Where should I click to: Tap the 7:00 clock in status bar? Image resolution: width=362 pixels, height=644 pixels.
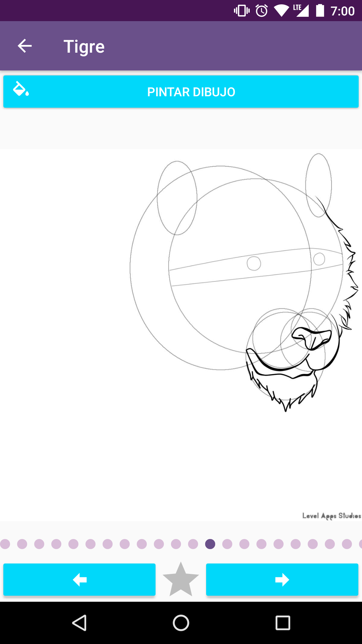pos(343,11)
